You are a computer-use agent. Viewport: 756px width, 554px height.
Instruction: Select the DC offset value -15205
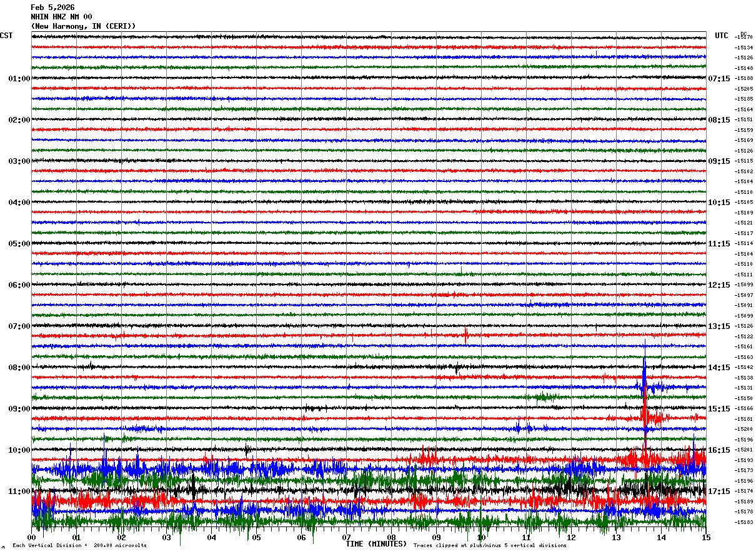(744, 89)
